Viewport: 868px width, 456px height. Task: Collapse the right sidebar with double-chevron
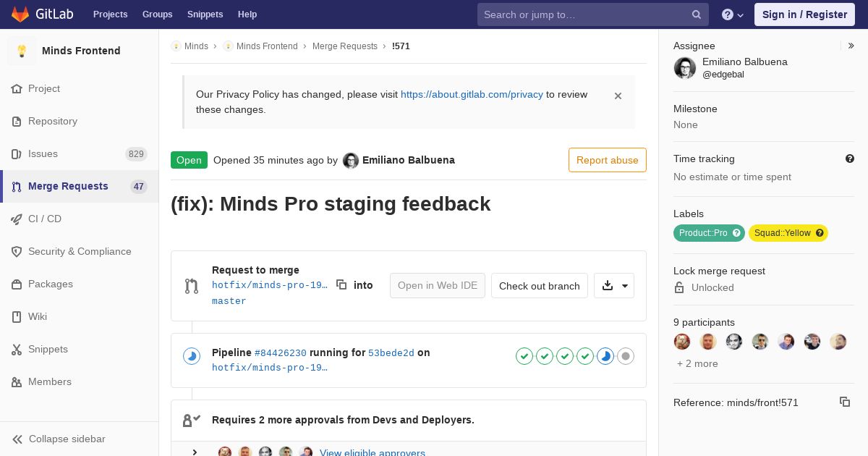click(851, 46)
